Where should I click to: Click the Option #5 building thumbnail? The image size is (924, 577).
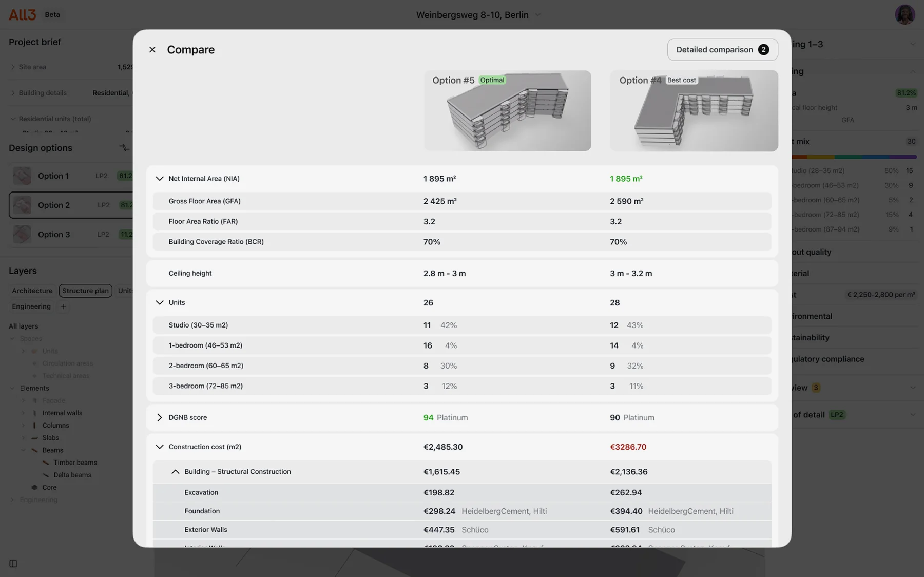click(507, 111)
